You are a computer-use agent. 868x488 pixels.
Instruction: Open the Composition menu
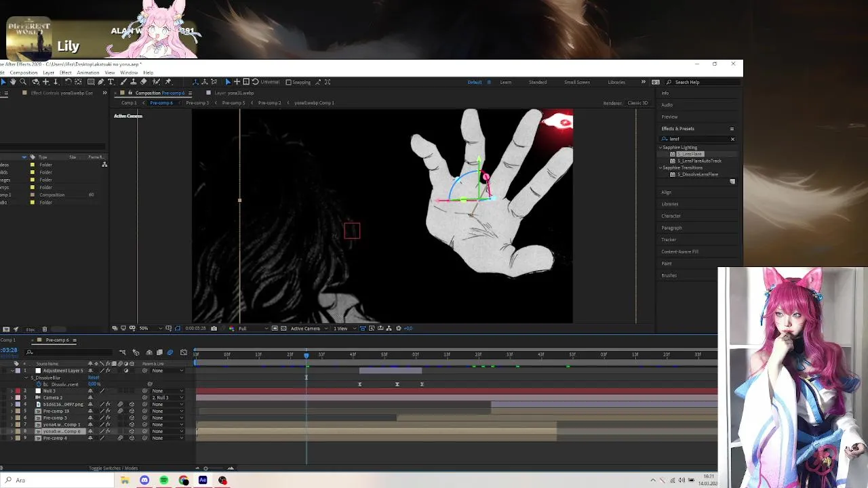(24, 73)
